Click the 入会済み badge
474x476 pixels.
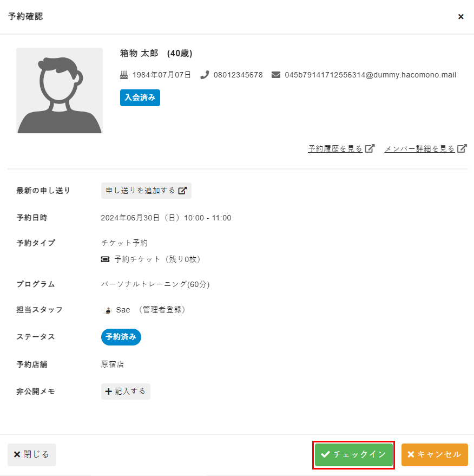coord(140,97)
